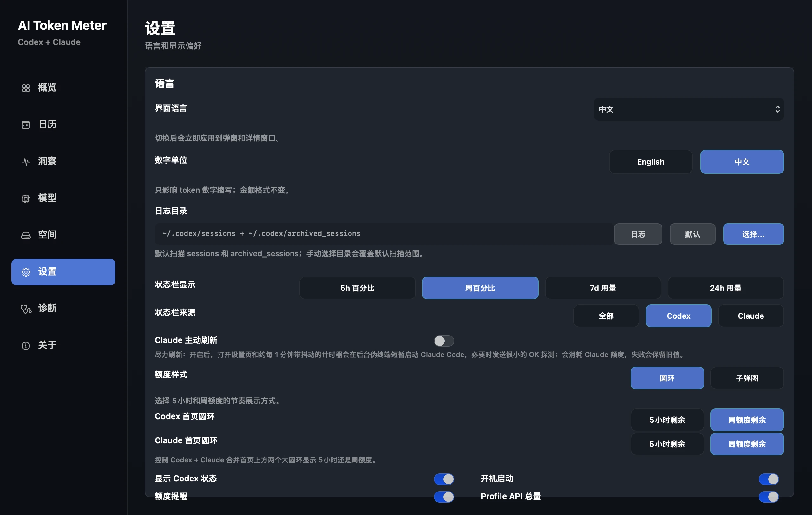Click the 控制 Codex + Claude 合并首页 hint

click(267, 460)
